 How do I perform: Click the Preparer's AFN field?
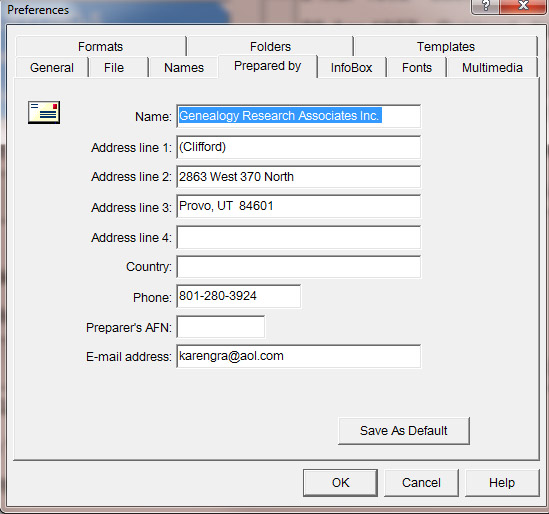(x=221, y=327)
